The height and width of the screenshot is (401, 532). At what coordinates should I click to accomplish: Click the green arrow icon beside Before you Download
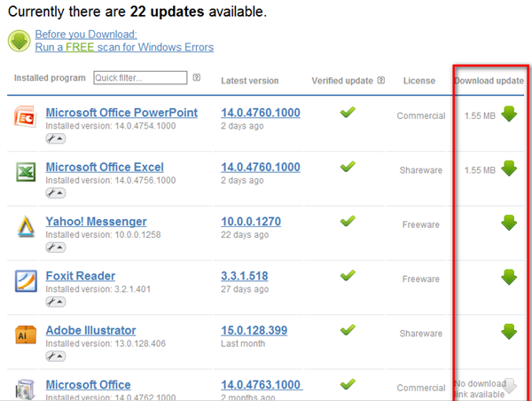point(19,41)
